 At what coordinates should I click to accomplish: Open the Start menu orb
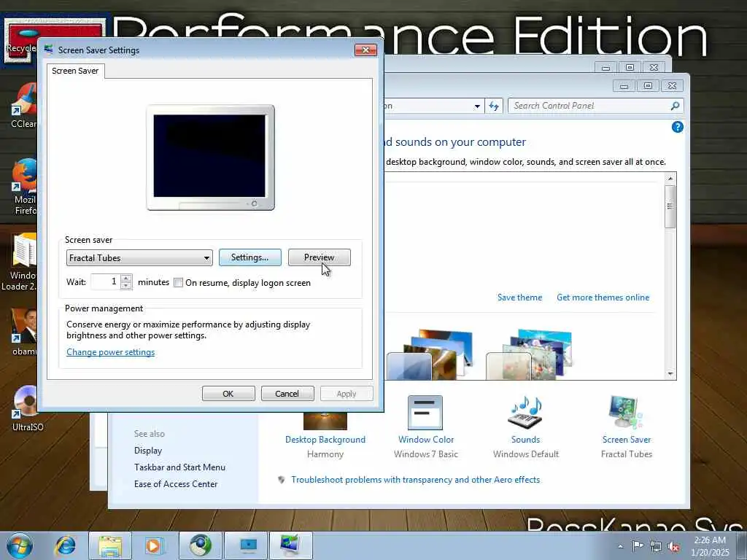pos(20,545)
